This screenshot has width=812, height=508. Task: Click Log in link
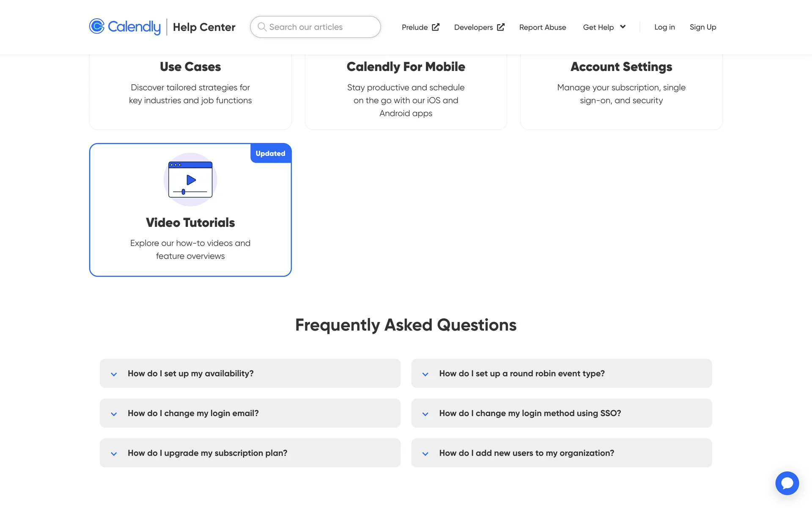point(664,27)
